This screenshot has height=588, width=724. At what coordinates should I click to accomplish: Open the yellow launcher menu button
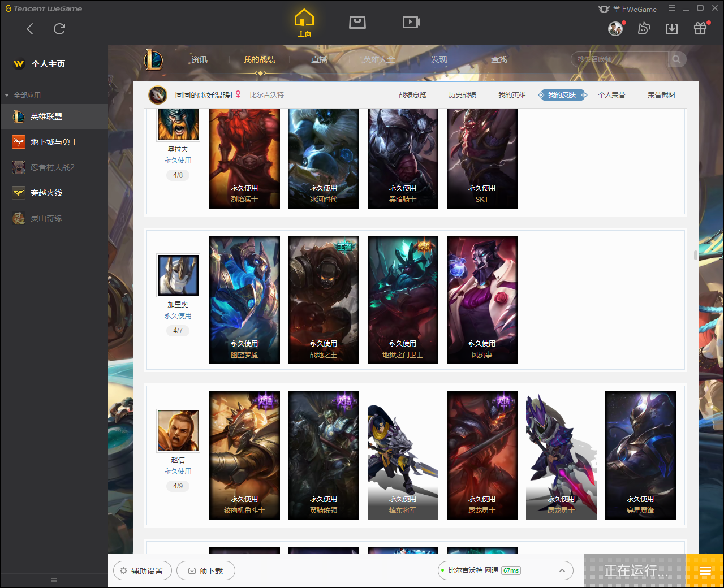click(705, 570)
